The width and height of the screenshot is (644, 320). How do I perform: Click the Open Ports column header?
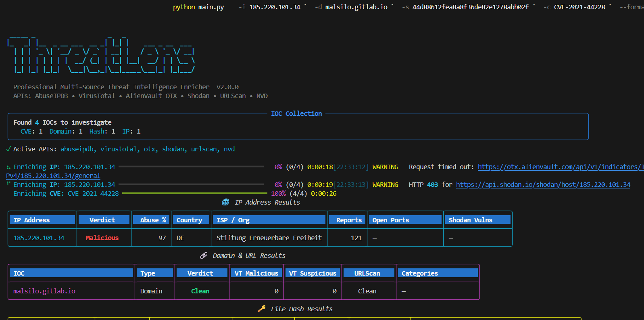point(405,220)
